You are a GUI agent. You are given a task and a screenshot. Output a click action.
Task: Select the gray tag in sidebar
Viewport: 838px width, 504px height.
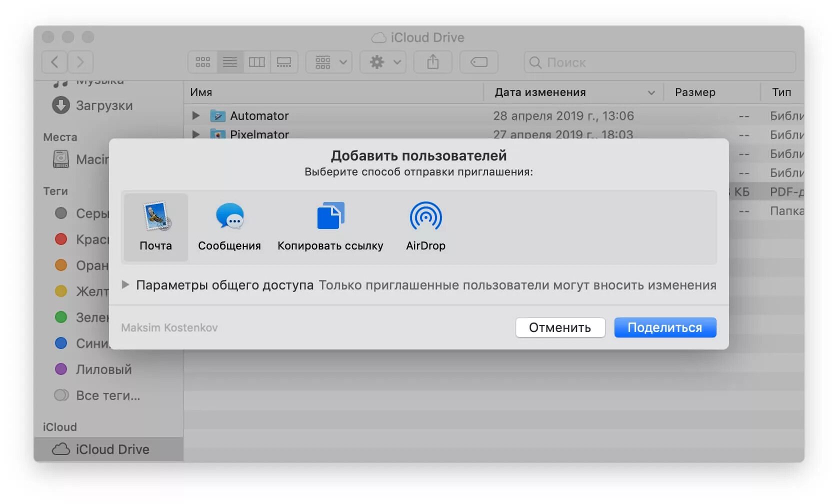[x=82, y=213]
